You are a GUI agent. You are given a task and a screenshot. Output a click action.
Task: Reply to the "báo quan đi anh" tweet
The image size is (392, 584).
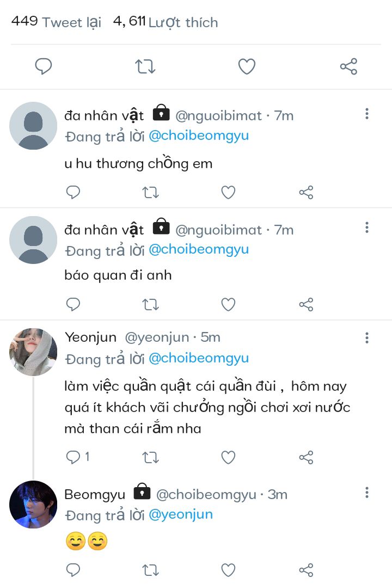pyautogui.click(x=73, y=304)
